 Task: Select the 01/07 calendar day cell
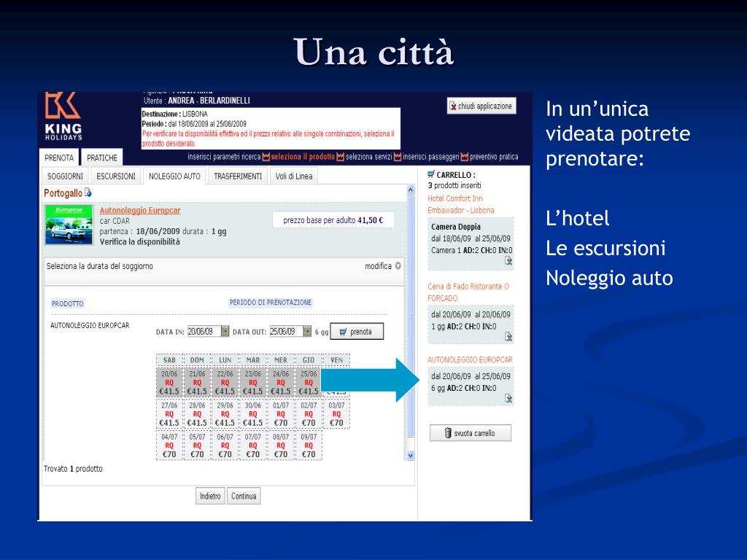click(281, 414)
